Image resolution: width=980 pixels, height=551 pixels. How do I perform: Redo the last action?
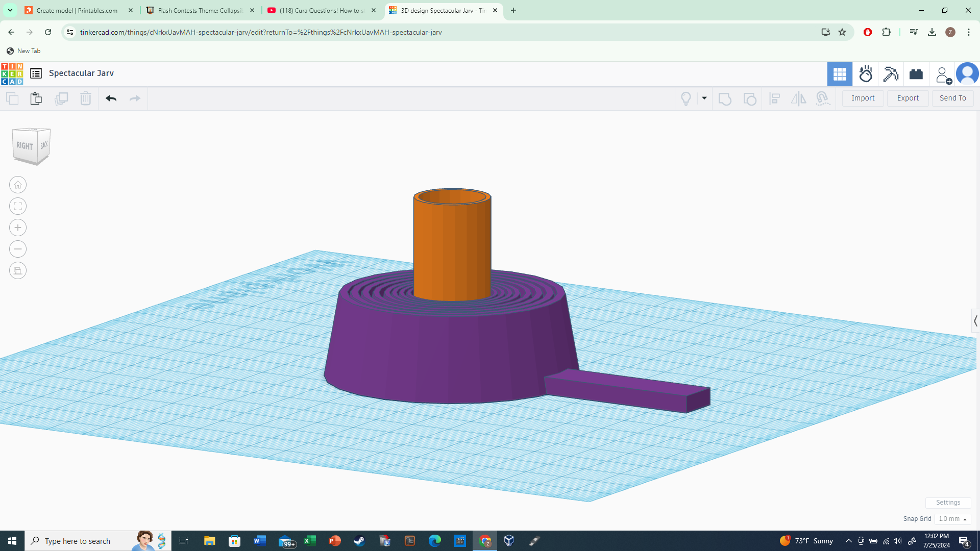tap(135, 98)
